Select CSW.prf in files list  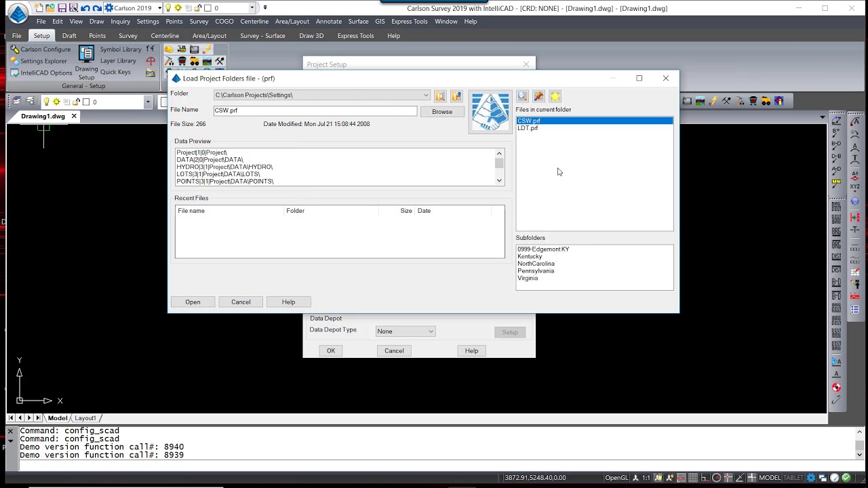coord(595,121)
